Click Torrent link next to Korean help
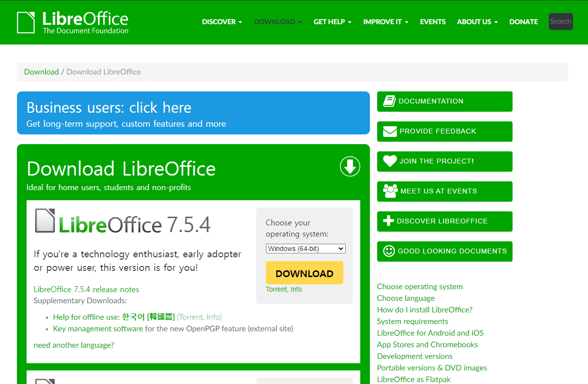This screenshot has width=588, height=384. pyautogui.click(x=191, y=317)
